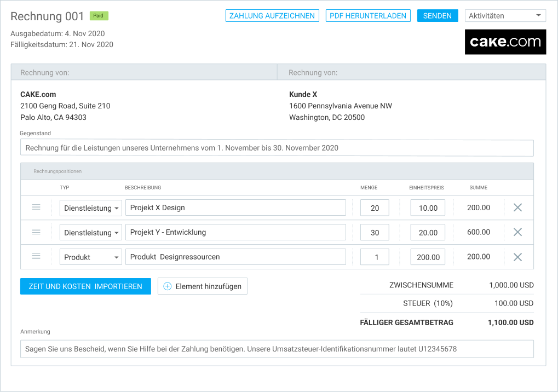Click quantity field showing 1
Image resolution: width=558 pixels, height=392 pixels.
(x=375, y=257)
